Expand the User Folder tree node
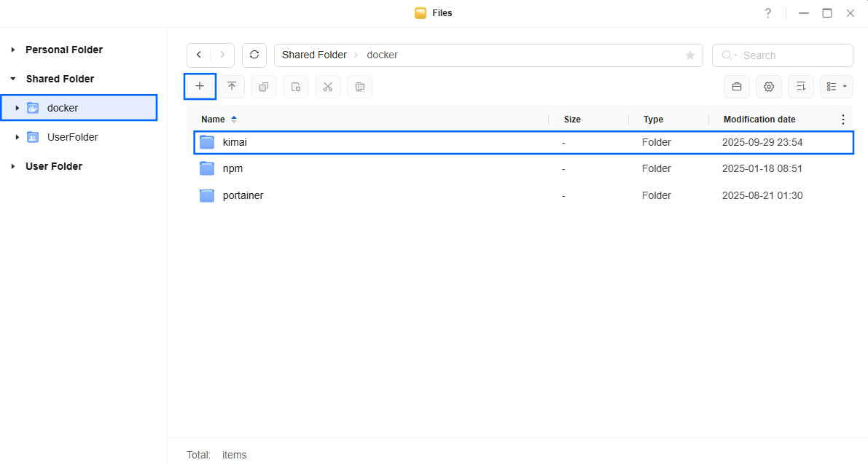The width and height of the screenshot is (868, 465). 13,166
